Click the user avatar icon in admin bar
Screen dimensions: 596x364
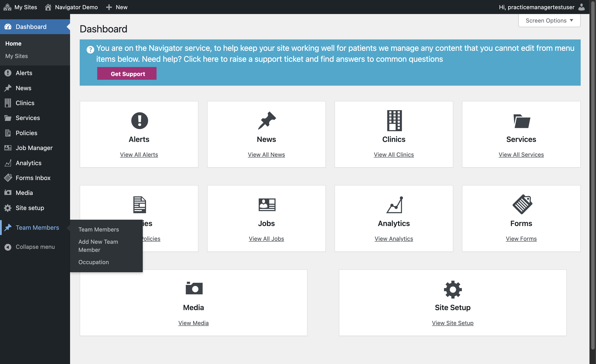582,7
